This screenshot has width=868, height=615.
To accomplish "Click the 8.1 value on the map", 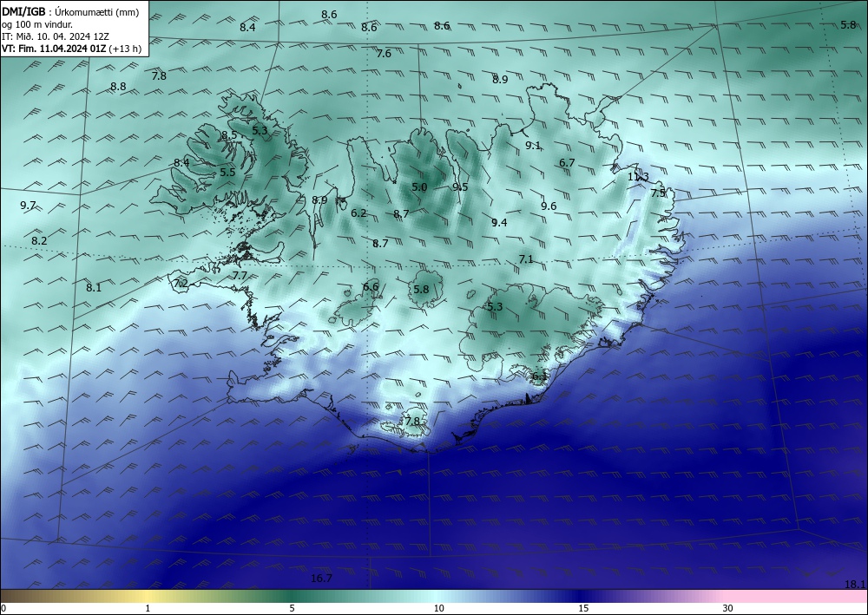I will click(94, 287).
